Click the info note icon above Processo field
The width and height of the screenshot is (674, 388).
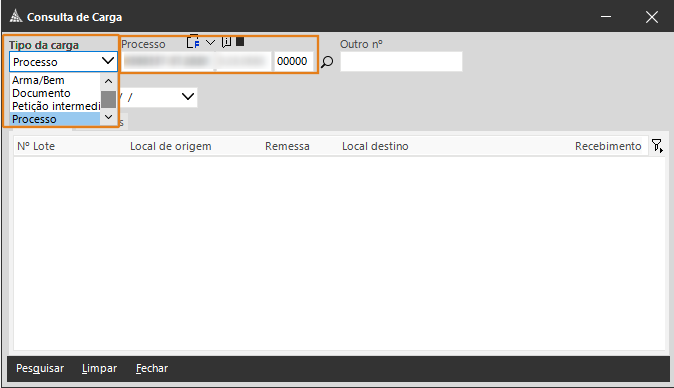[226, 42]
